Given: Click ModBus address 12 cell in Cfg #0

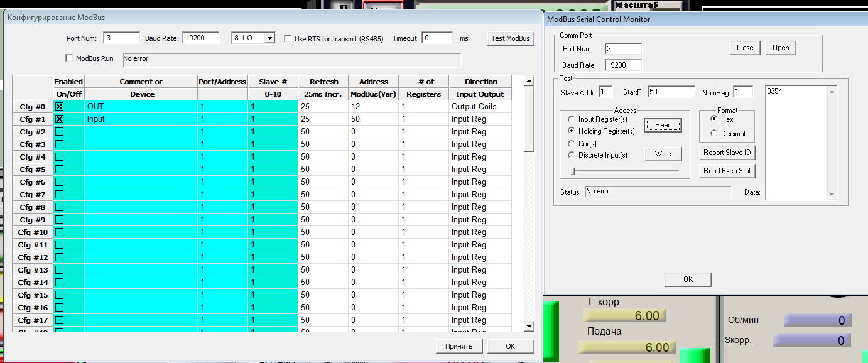Looking at the screenshot, I should pyautogui.click(x=373, y=107).
